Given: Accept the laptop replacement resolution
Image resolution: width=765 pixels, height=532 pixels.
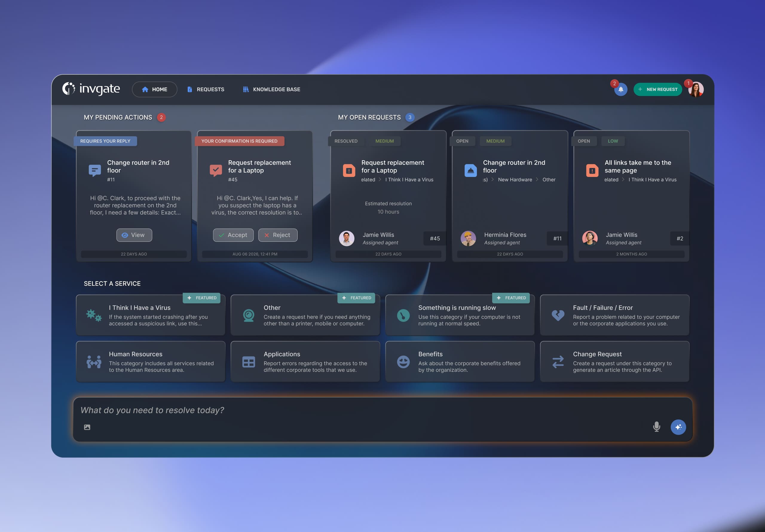Looking at the screenshot, I should point(233,235).
